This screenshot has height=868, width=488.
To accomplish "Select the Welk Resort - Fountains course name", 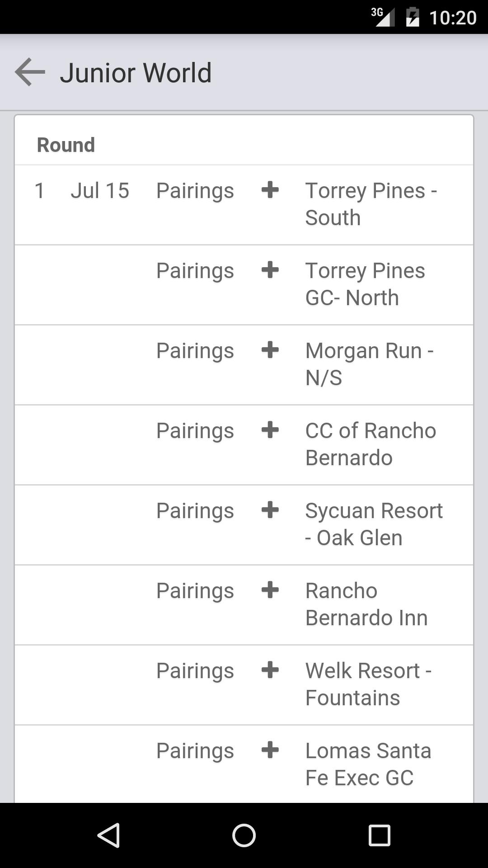I will (x=368, y=684).
